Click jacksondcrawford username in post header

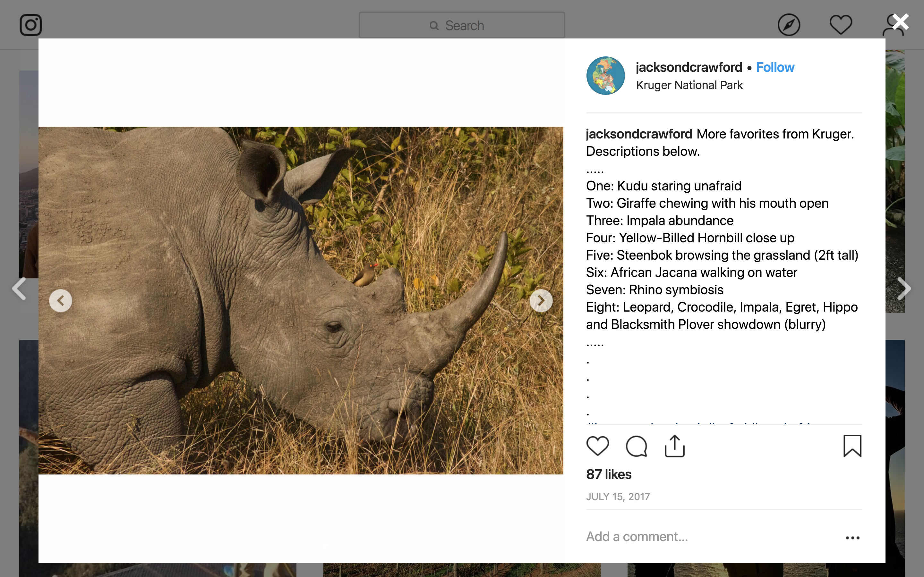point(689,67)
